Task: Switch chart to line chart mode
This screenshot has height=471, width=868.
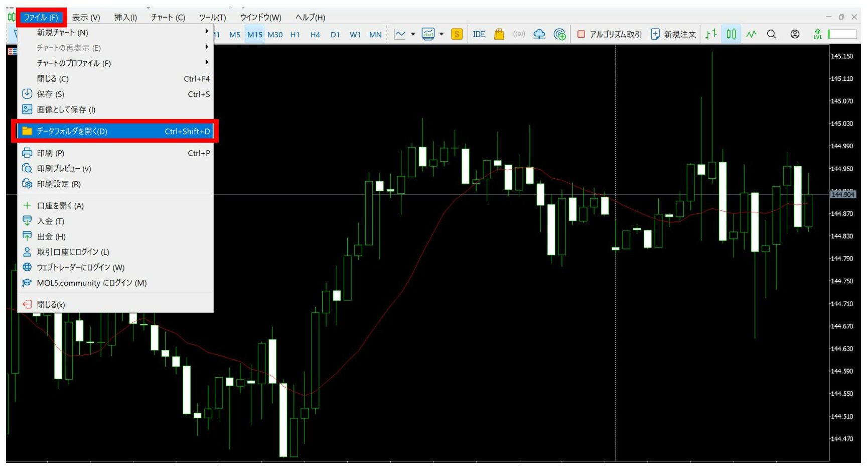Action: (x=751, y=34)
